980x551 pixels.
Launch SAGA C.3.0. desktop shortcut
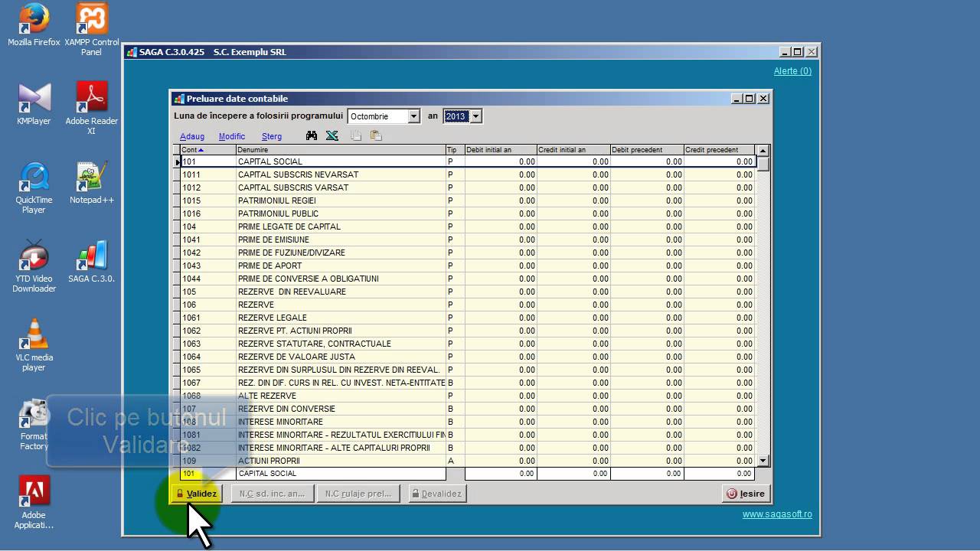[92, 262]
